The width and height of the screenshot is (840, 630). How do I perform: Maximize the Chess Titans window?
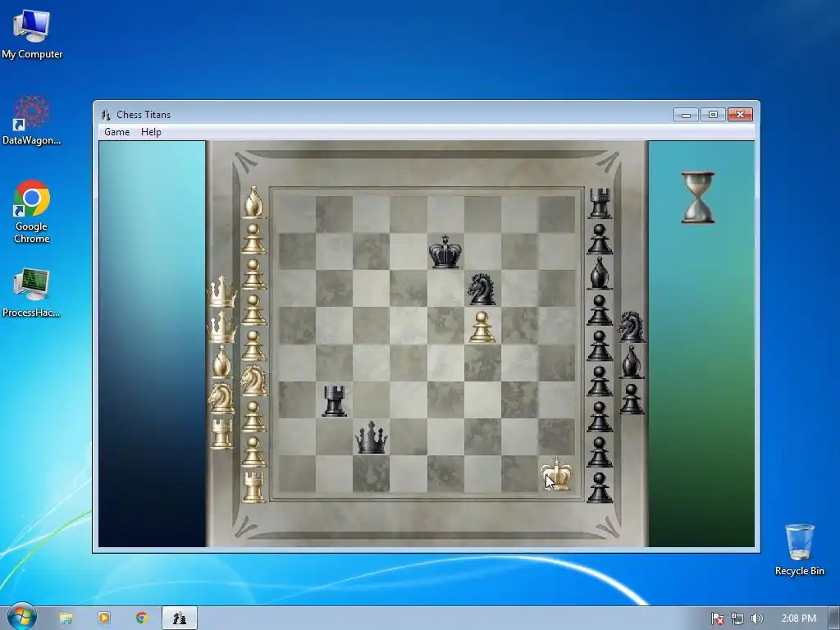pos(713,115)
